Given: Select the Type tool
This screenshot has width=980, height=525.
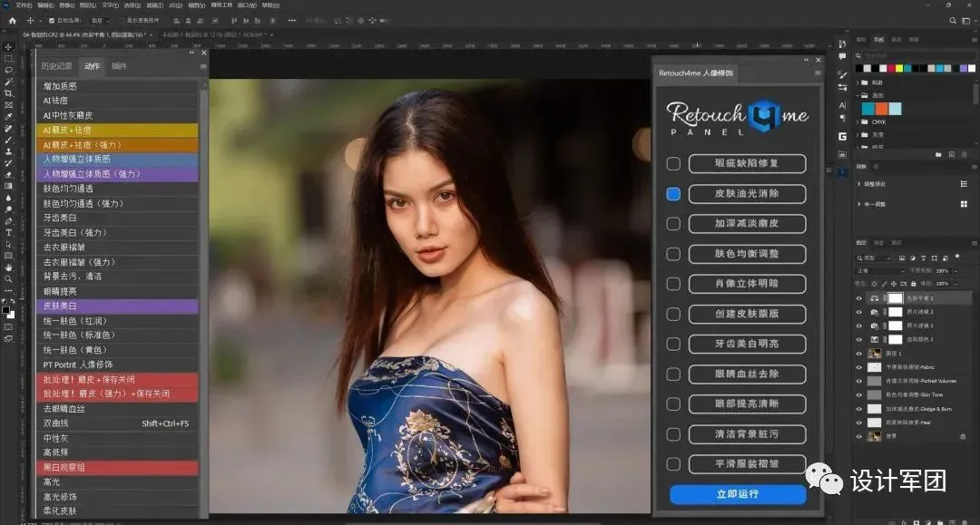Looking at the screenshot, I should coord(8,232).
